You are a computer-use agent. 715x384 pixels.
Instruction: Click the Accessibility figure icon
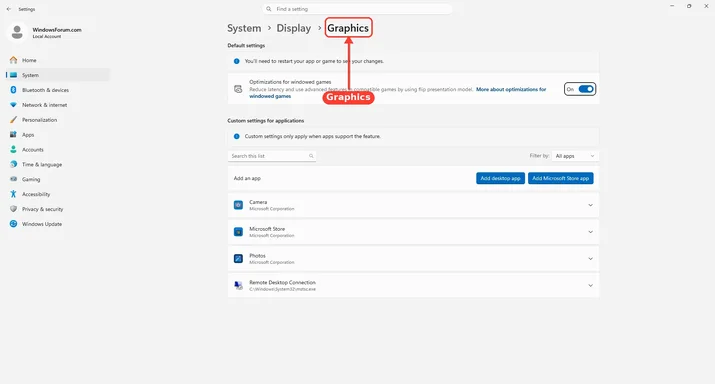[13, 194]
